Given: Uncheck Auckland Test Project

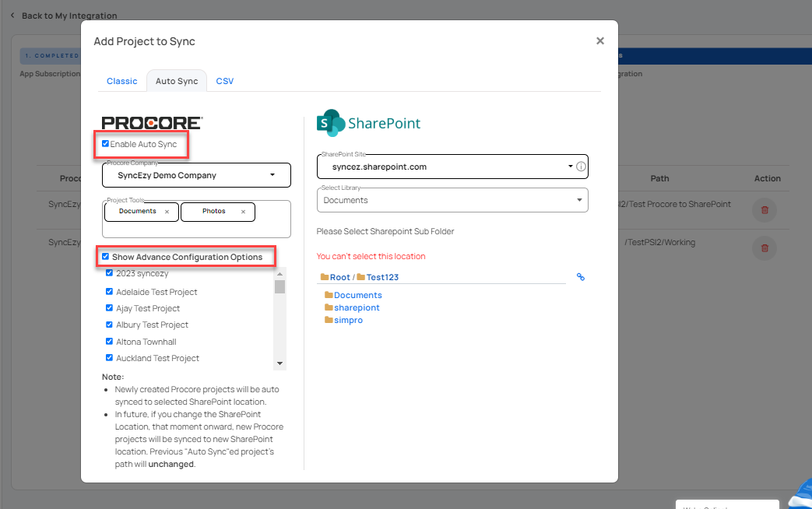Looking at the screenshot, I should [x=109, y=358].
